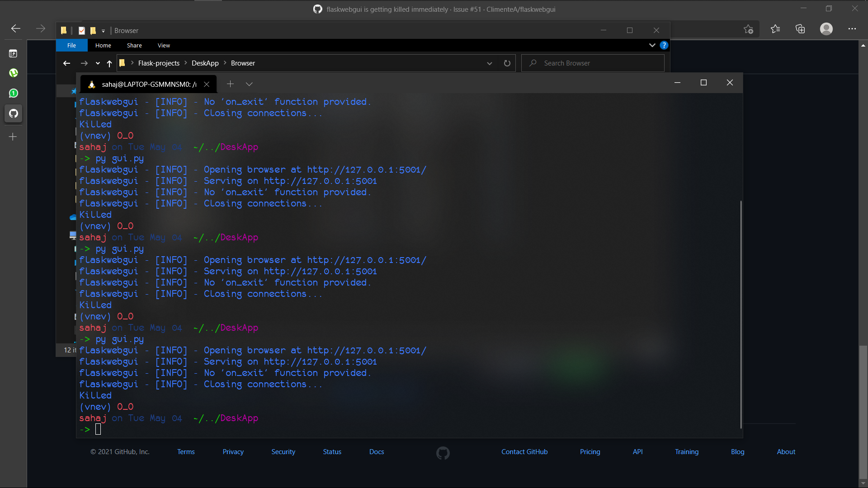Open the Explorer Share ribbon tab

(134, 45)
